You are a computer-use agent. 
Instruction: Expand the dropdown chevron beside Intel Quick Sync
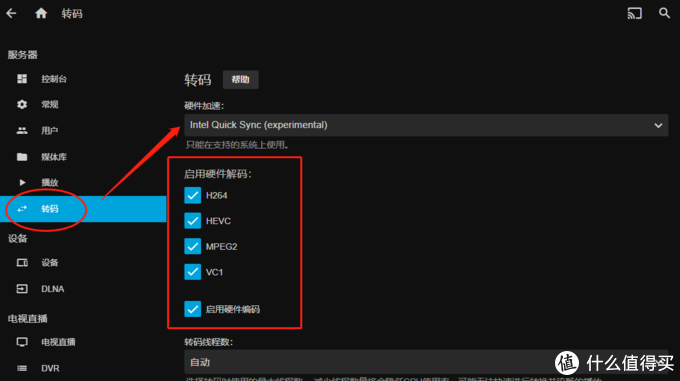[x=658, y=125]
